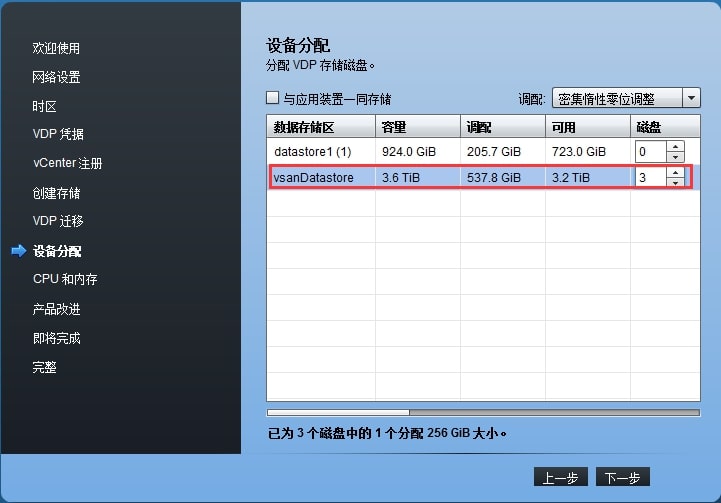Go to the 网络设置 step
Image resolution: width=721 pixels, height=503 pixels.
click(x=56, y=77)
